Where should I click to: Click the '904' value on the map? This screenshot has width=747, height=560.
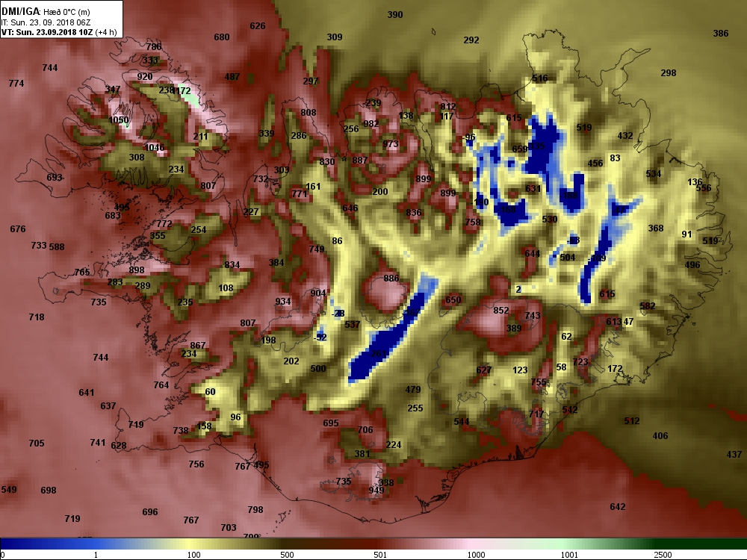317,293
